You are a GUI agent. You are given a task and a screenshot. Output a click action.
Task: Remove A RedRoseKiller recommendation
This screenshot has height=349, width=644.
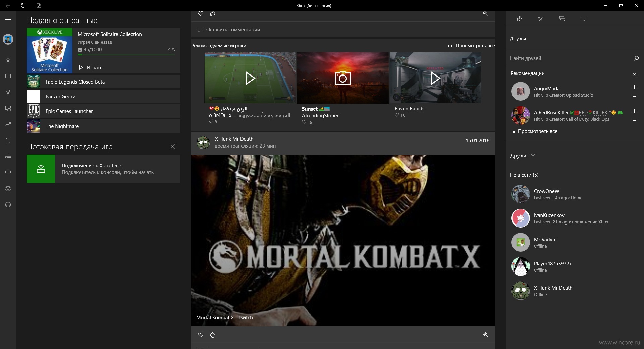coord(634,121)
